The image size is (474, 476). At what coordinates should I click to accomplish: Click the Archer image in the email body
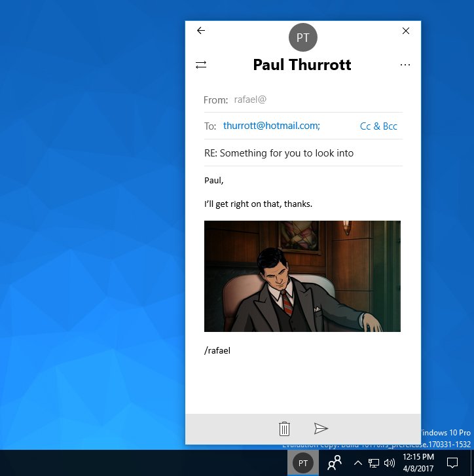[302, 276]
